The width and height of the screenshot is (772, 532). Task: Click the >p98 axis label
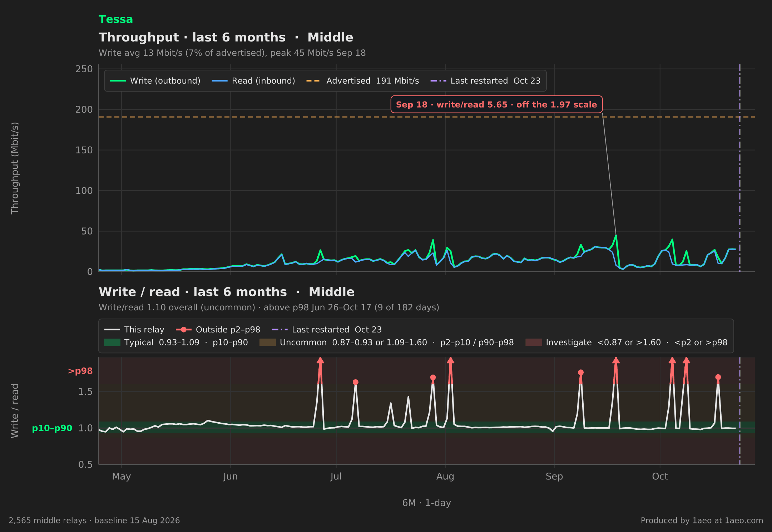click(80, 371)
